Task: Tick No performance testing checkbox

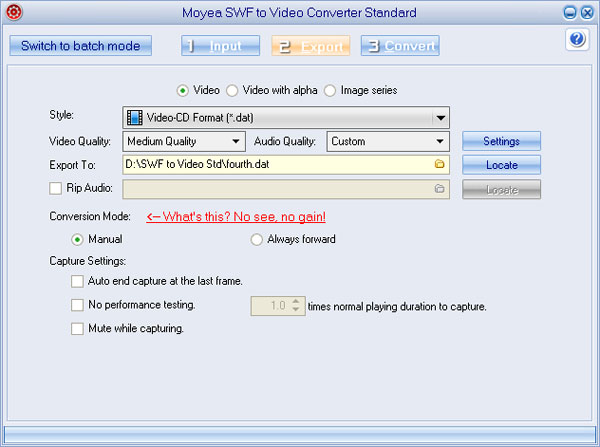Action: click(77, 305)
